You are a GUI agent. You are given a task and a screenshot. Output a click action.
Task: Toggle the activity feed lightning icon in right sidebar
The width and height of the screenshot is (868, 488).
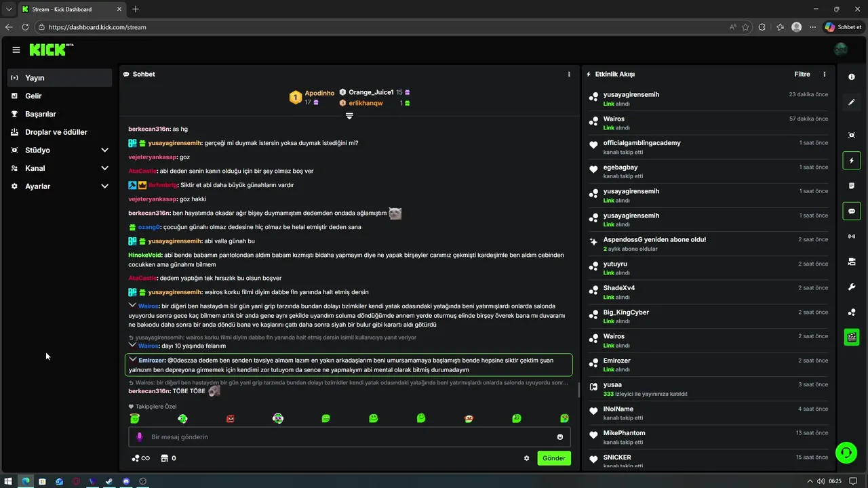pyautogui.click(x=852, y=161)
